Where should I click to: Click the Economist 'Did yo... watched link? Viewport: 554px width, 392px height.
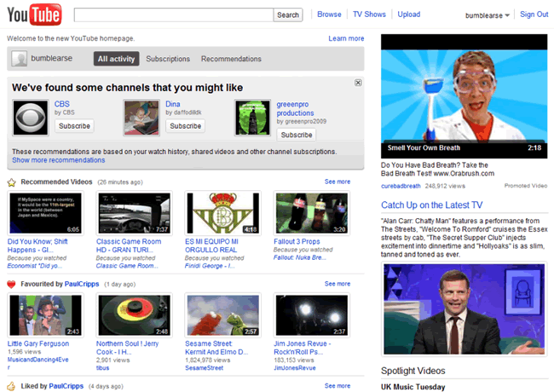pyautogui.click(x=35, y=266)
